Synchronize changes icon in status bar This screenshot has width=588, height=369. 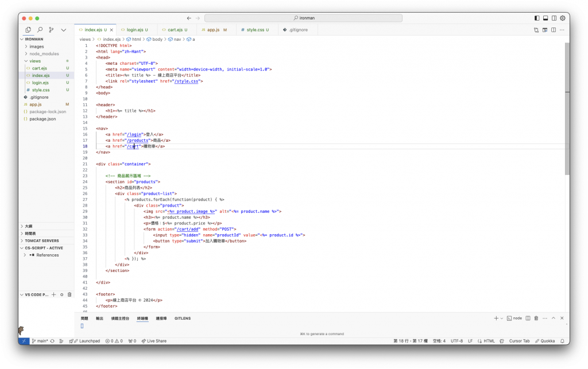point(52,341)
